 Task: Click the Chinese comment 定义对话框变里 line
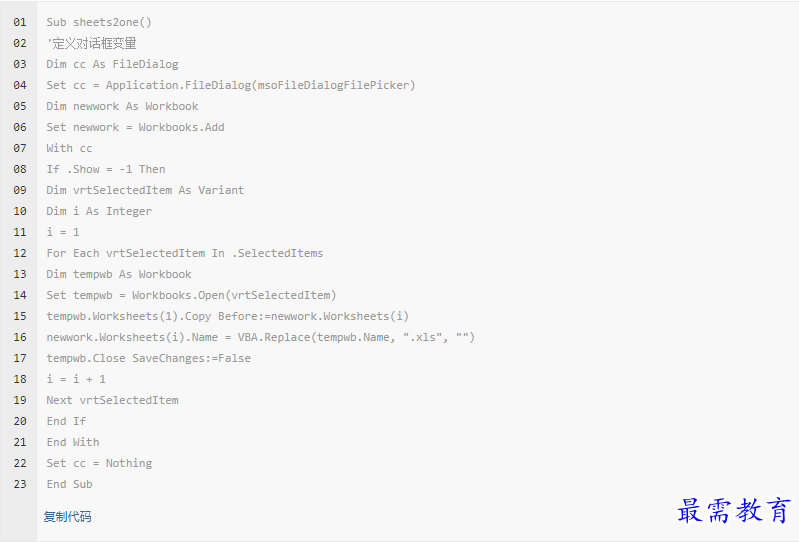point(92,43)
